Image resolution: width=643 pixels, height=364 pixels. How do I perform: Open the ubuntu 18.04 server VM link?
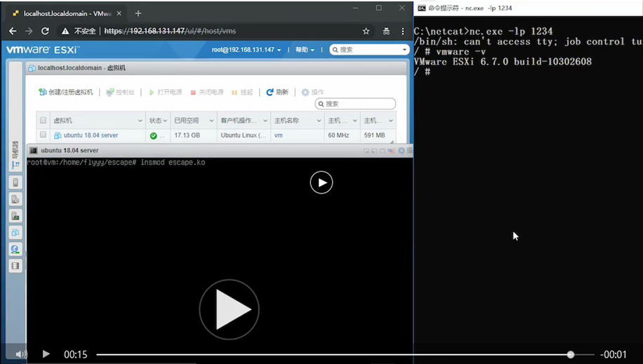click(91, 135)
